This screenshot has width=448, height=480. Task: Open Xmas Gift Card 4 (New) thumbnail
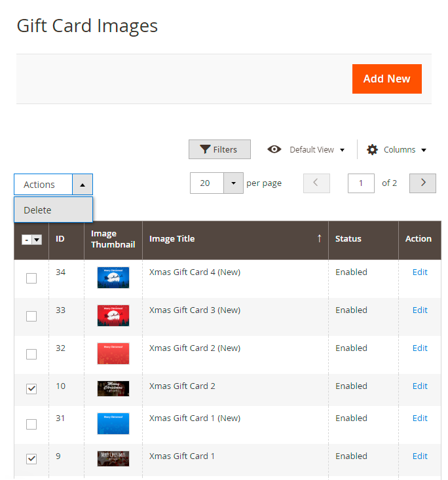pyautogui.click(x=113, y=278)
